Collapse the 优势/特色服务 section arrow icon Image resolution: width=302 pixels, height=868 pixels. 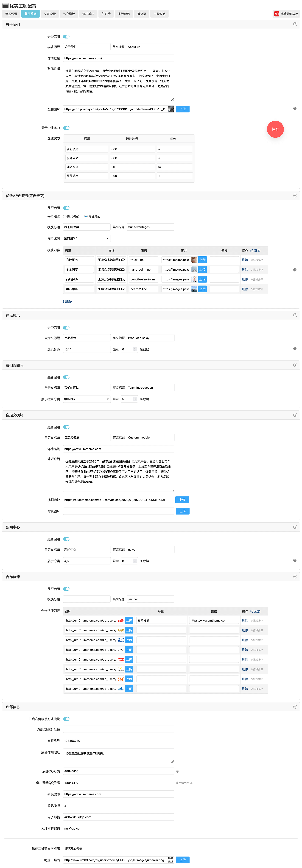coord(295,195)
